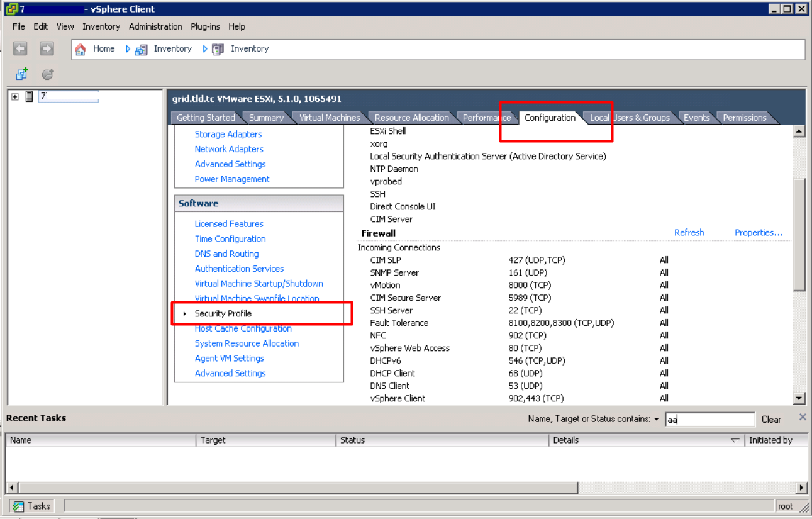Click the configuration pane scroll-down arrow
Screen dimensions: 812x519
pyautogui.click(x=799, y=398)
